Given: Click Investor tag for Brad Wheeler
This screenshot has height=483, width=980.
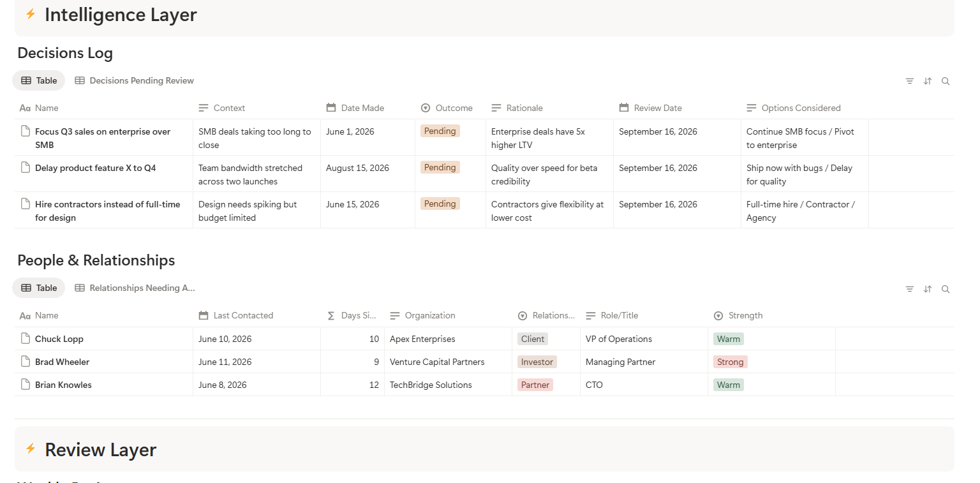Looking at the screenshot, I should [x=537, y=362].
